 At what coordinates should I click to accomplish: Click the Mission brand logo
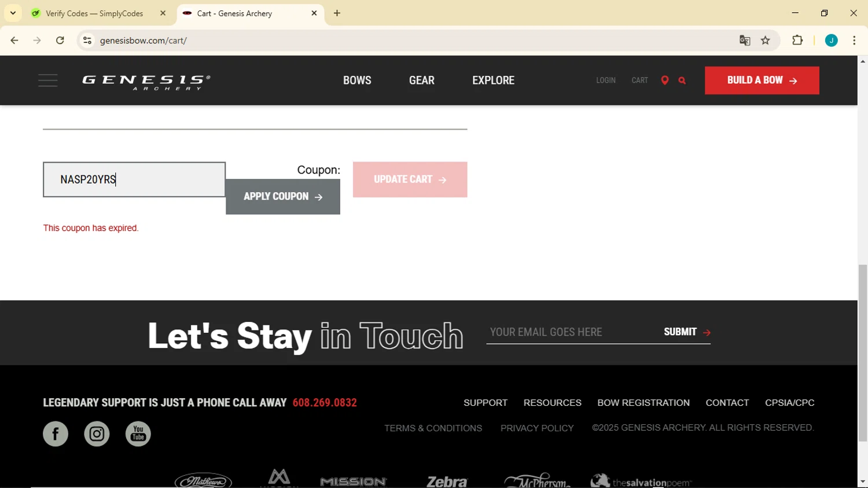tap(354, 481)
